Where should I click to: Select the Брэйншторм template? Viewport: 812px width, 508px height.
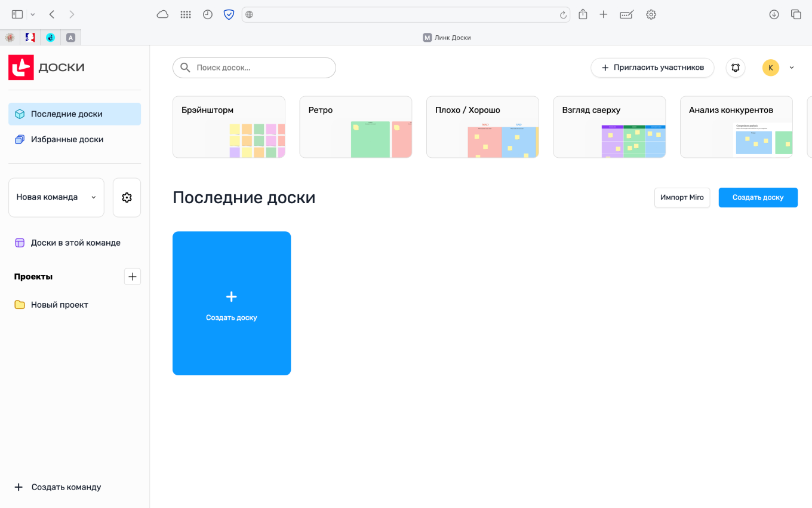229,127
